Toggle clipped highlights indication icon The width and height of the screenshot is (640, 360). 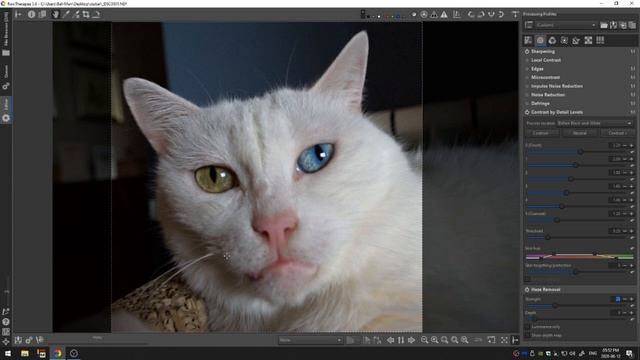(x=444, y=14)
